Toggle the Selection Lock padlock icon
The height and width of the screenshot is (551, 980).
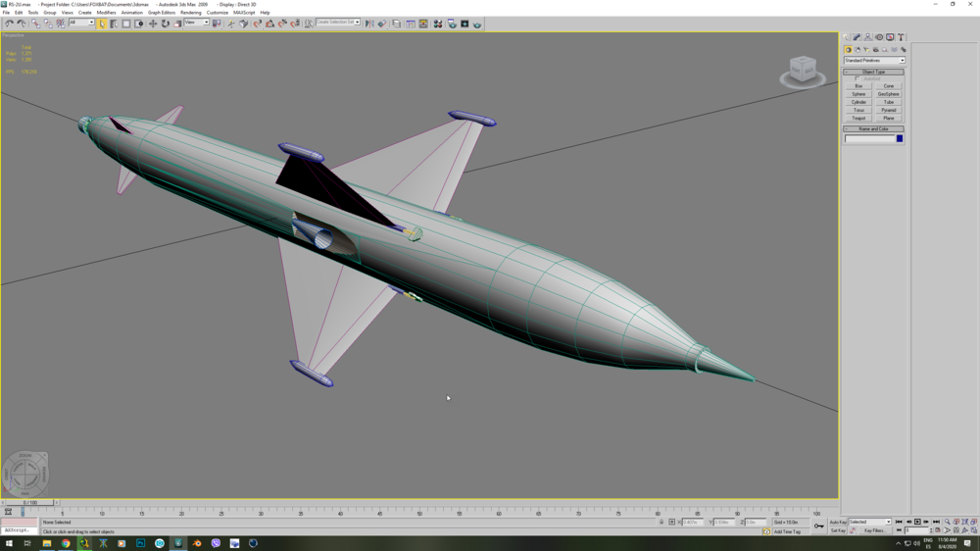coord(661,522)
